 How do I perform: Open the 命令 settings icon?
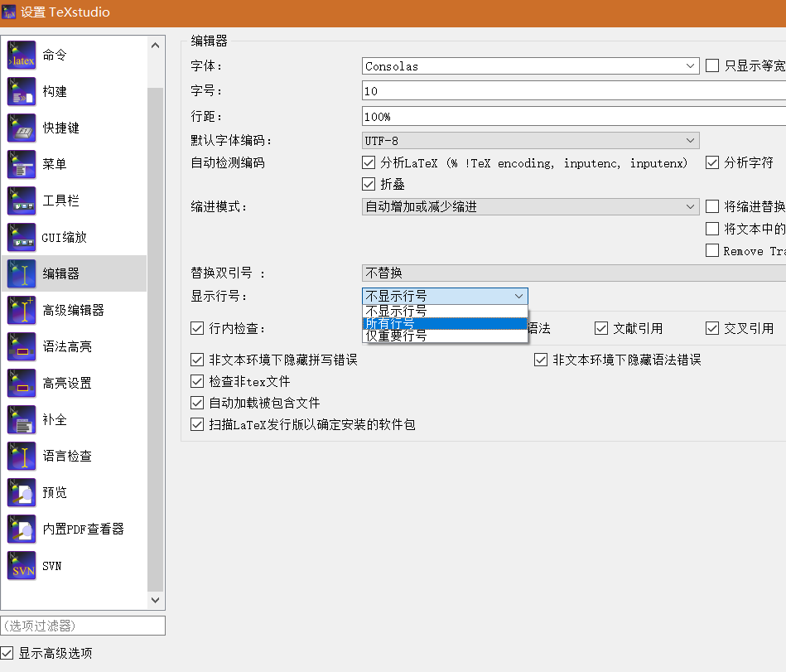click(22, 55)
